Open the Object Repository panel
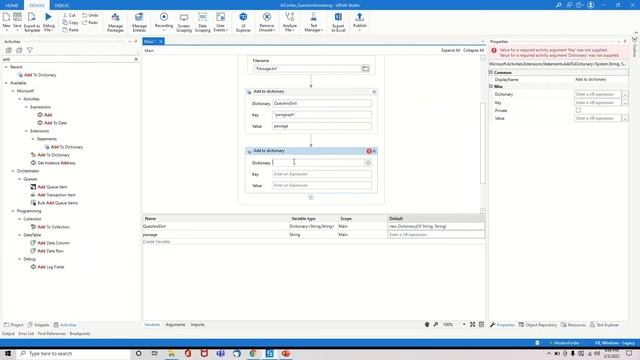640x360 pixels. point(538,325)
